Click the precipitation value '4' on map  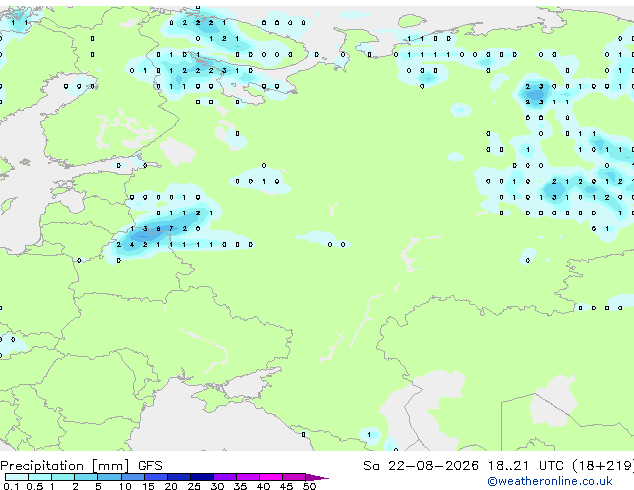click(x=132, y=245)
